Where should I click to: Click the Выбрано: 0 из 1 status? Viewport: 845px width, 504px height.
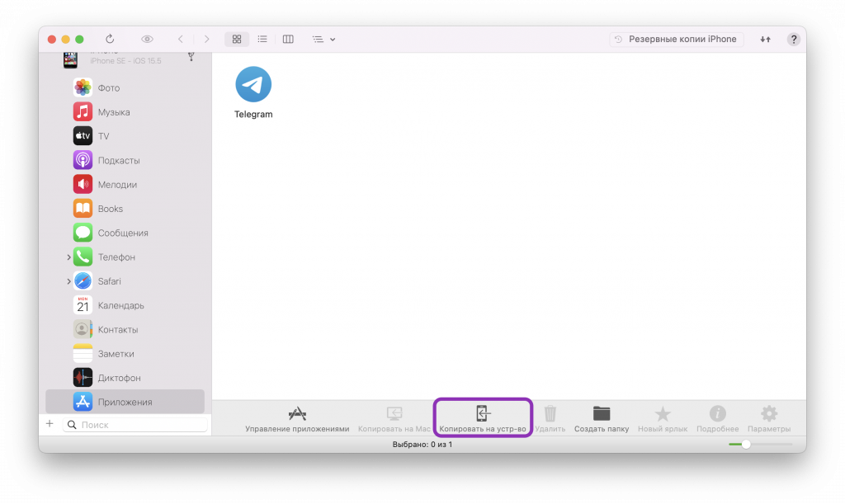pyautogui.click(x=422, y=445)
